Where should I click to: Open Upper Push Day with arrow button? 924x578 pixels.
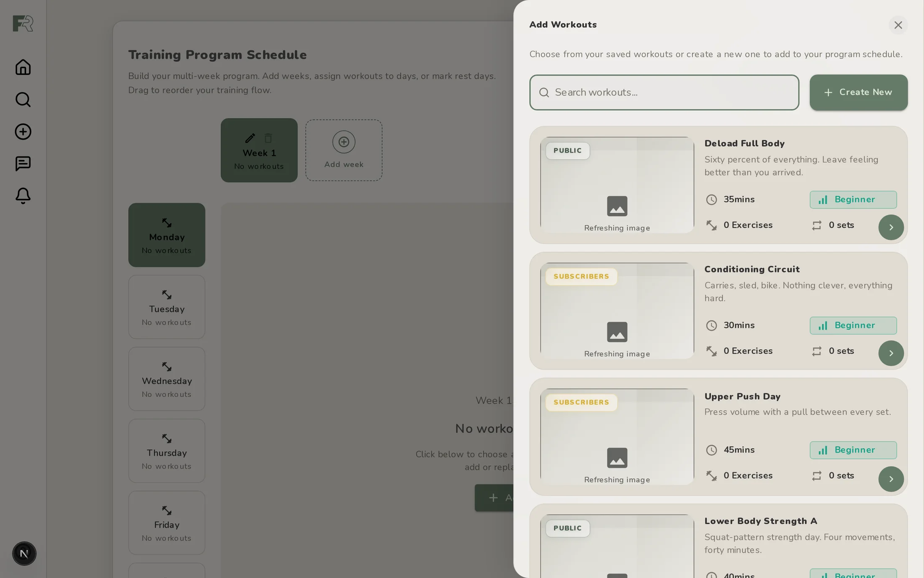click(x=891, y=479)
